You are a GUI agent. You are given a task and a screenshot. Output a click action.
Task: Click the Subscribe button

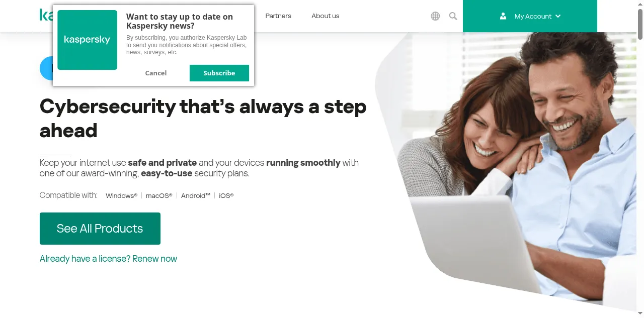(x=219, y=73)
